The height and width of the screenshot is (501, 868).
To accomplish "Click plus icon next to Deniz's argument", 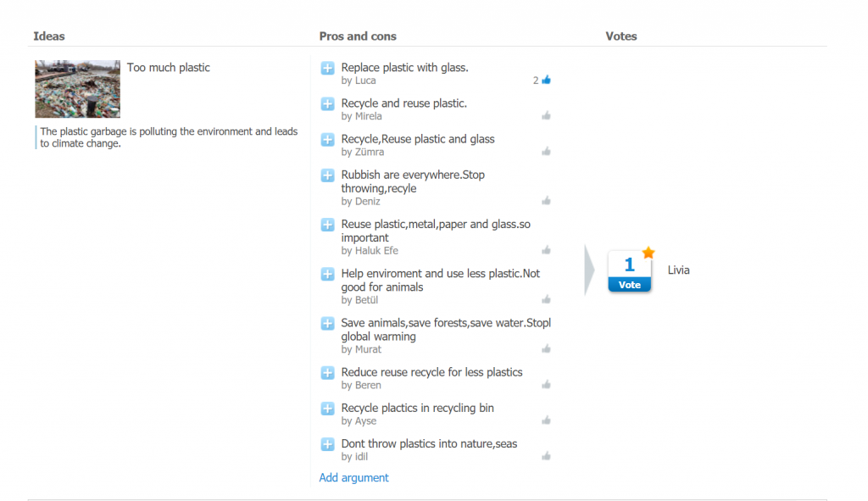I will 327,175.
